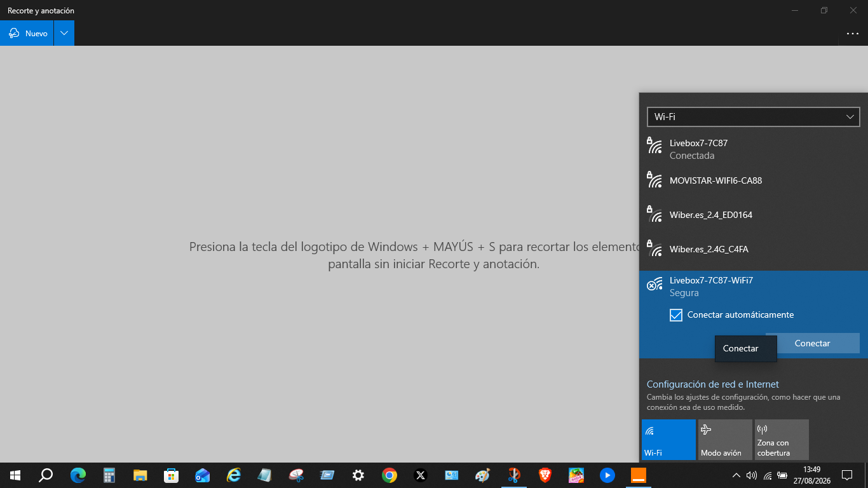868x488 pixels.
Task: Maximize the Recorte y anotación window
Action: tap(824, 10)
